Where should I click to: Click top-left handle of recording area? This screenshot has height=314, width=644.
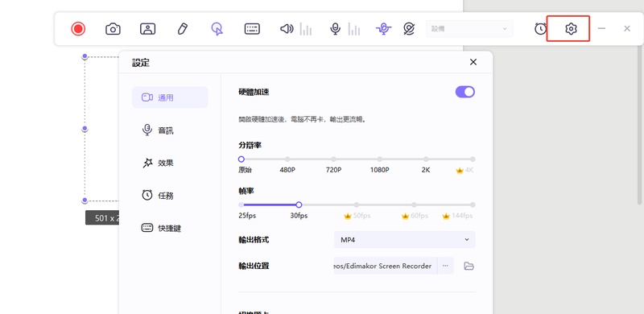coord(85,56)
